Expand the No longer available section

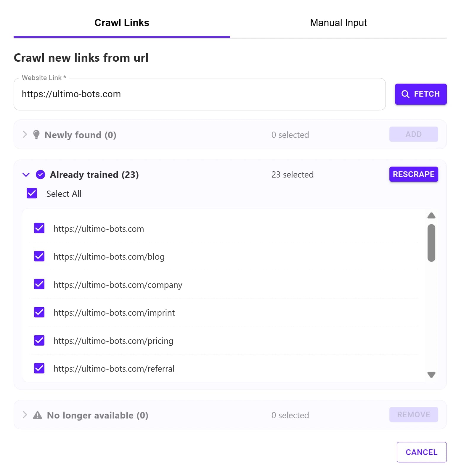[25, 415]
